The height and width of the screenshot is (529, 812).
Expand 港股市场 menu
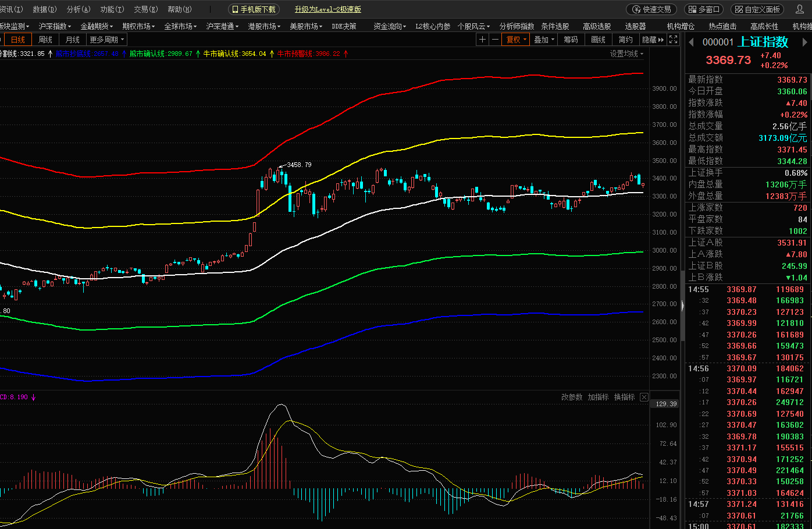pyautogui.click(x=264, y=26)
